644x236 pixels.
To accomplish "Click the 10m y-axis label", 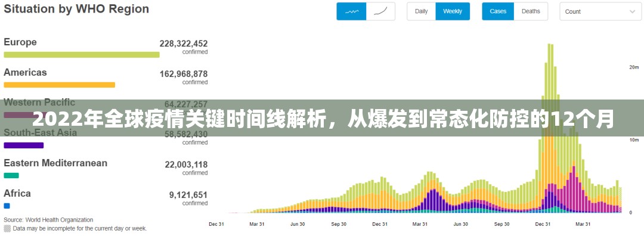I will [634, 140].
